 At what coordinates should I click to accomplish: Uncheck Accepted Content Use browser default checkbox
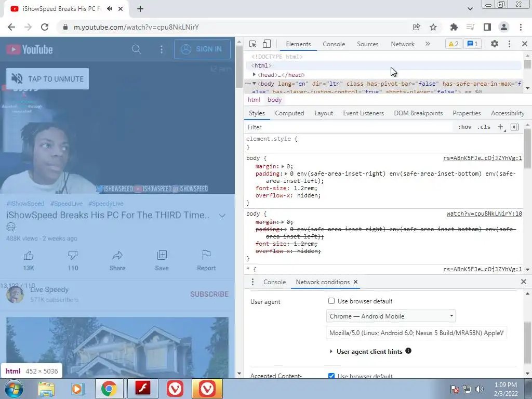point(331,376)
